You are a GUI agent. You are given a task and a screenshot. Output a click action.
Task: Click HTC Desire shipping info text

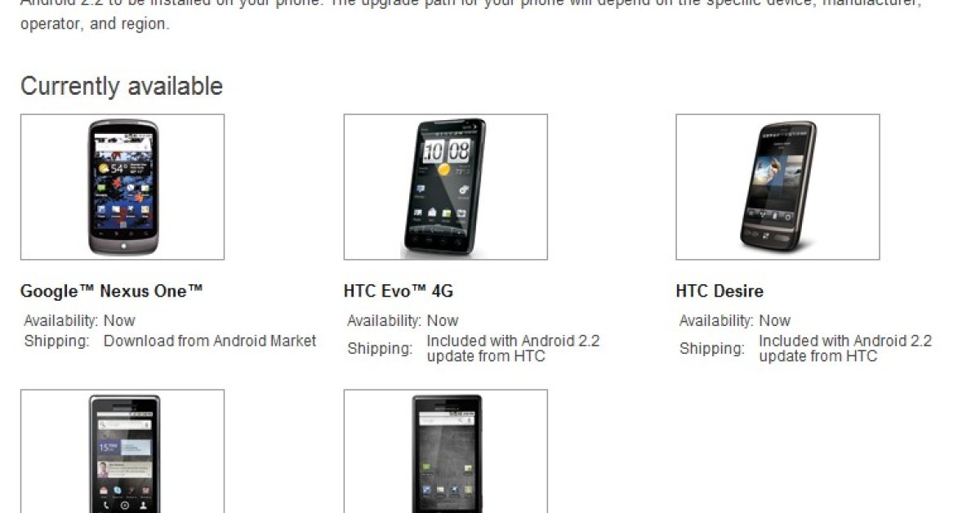(x=845, y=348)
